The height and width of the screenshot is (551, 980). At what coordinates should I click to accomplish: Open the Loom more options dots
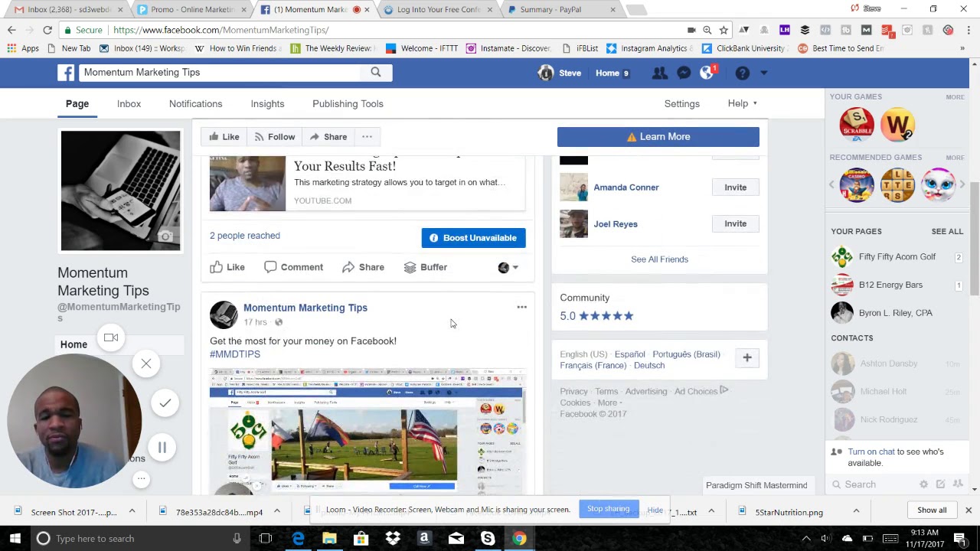(141, 479)
